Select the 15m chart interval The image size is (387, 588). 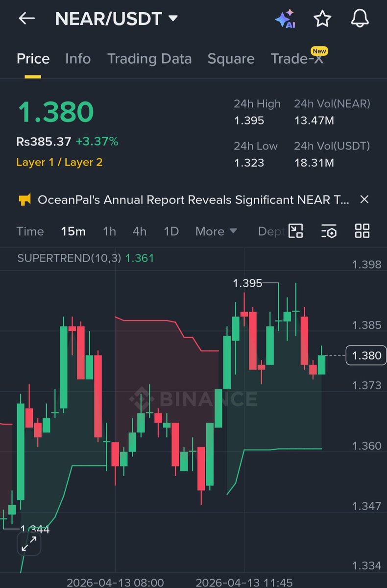coord(73,231)
